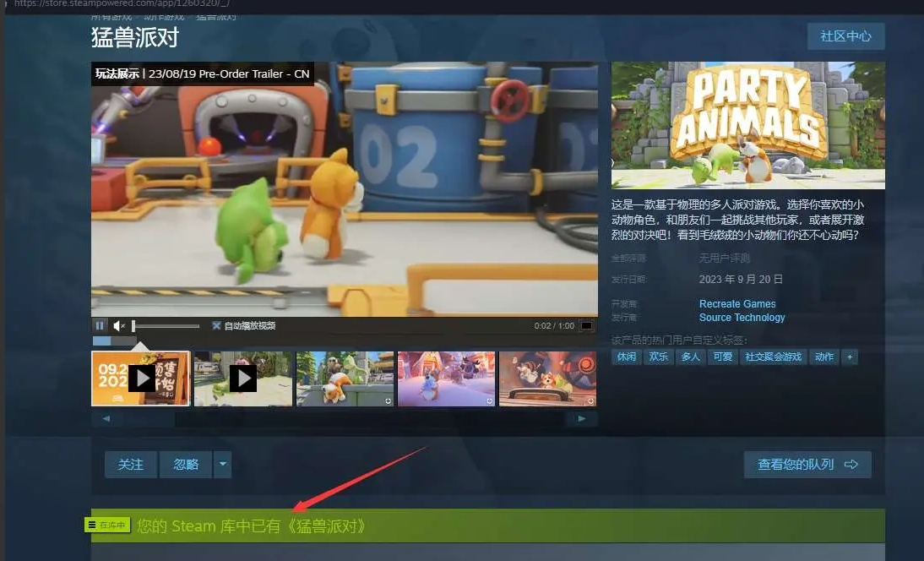Open 社区中心 community hub

click(845, 37)
